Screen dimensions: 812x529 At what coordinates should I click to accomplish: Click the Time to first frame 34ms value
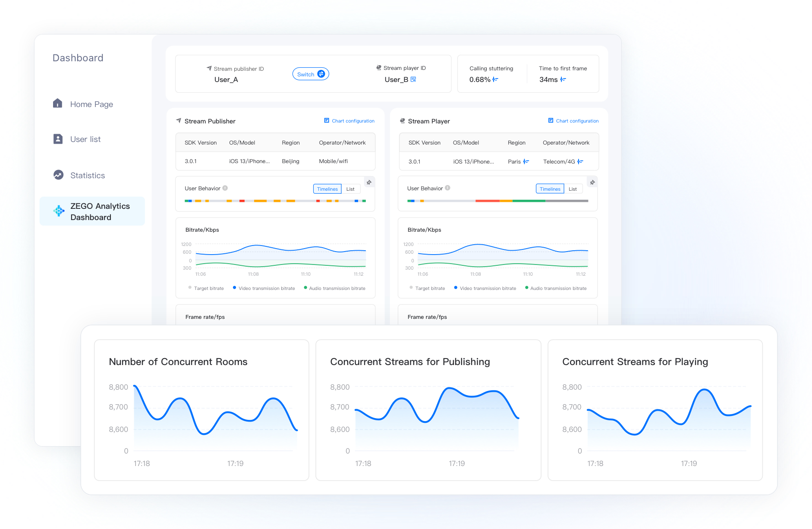click(x=548, y=79)
